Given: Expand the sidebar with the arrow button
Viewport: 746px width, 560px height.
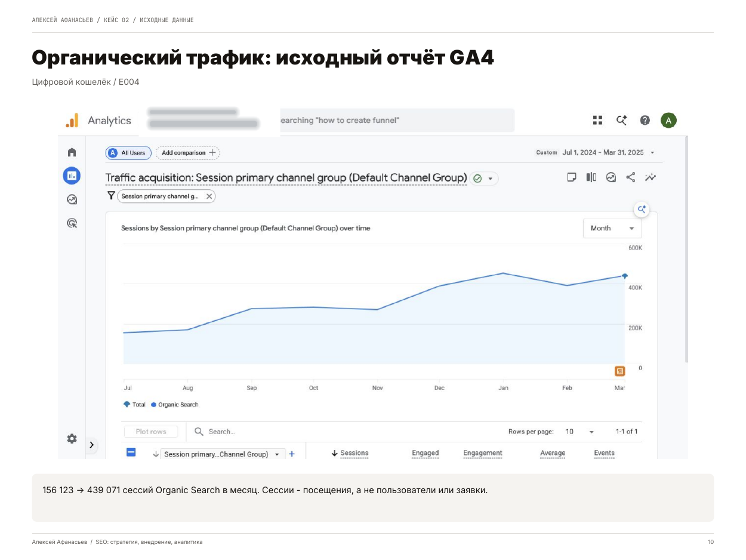Looking at the screenshot, I should (x=91, y=445).
